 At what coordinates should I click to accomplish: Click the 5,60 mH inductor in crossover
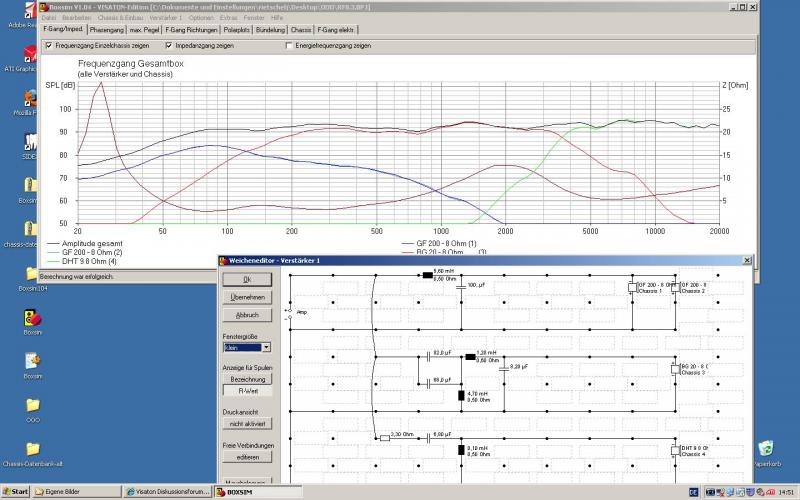pyautogui.click(x=427, y=275)
